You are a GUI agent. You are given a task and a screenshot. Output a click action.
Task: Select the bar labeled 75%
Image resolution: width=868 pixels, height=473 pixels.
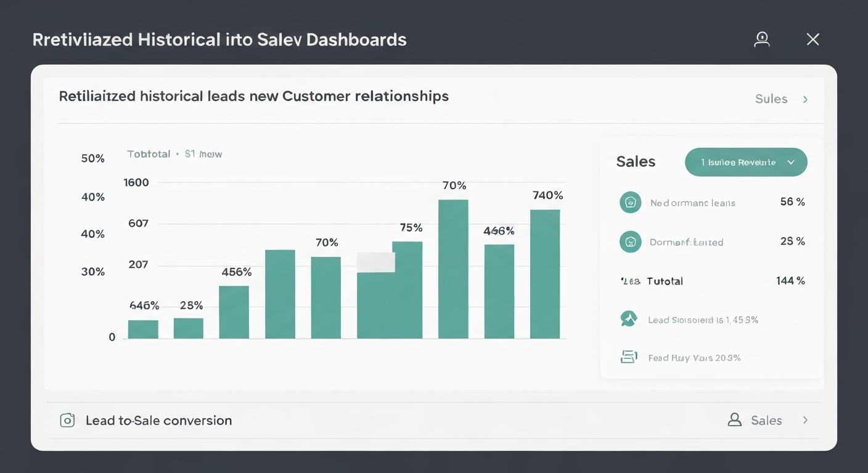pyautogui.click(x=407, y=290)
